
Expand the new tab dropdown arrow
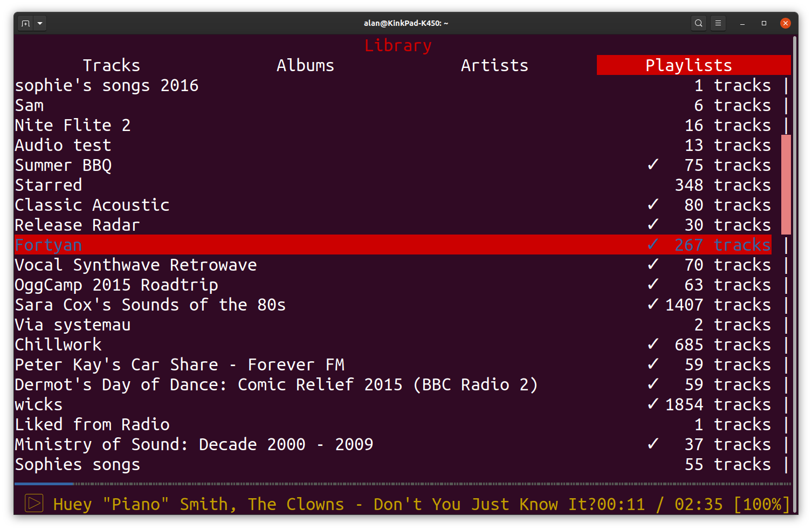pos(40,23)
